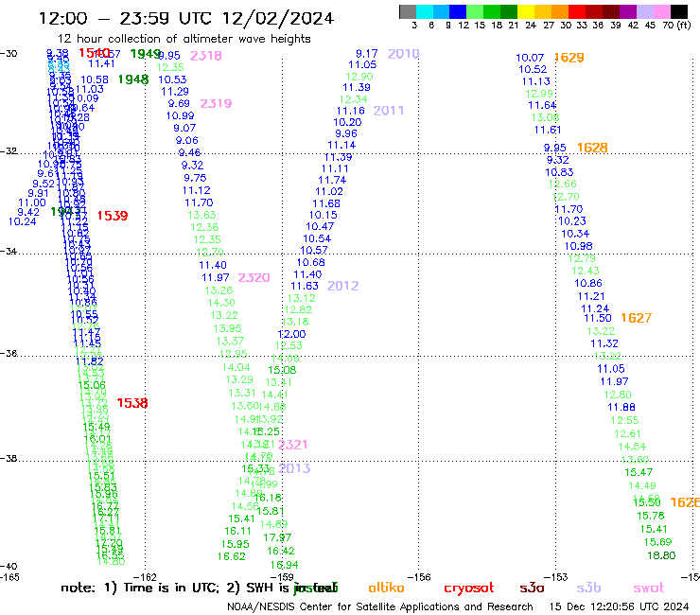This screenshot has width=700, height=615.
Task: Click the 'swot' satellite legend label
Action: (x=649, y=588)
